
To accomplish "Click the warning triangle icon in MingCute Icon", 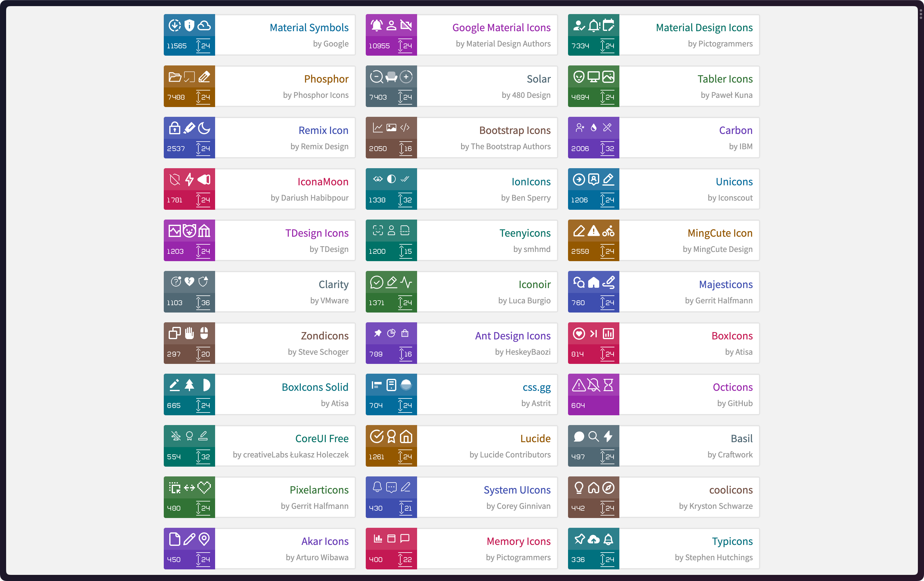I will pos(594,231).
